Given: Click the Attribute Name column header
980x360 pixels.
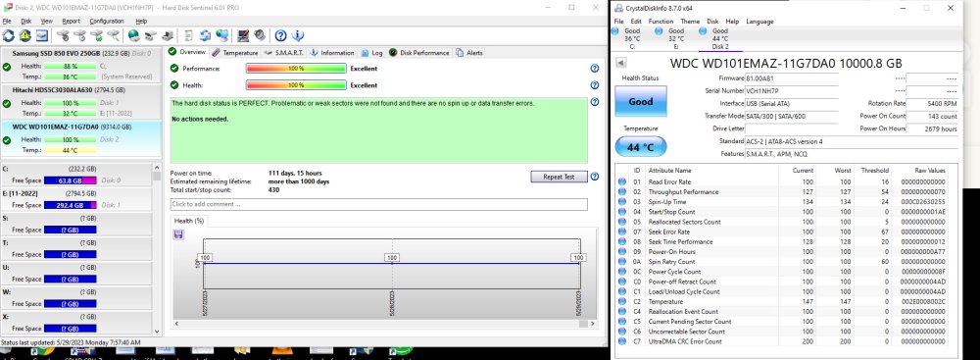Looking at the screenshot, I should (x=669, y=170).
